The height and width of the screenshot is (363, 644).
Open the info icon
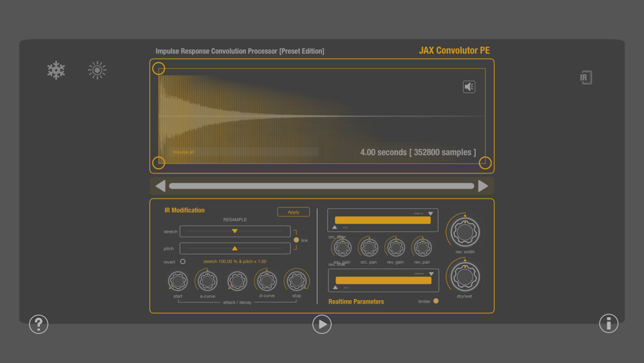coord(609,324)
